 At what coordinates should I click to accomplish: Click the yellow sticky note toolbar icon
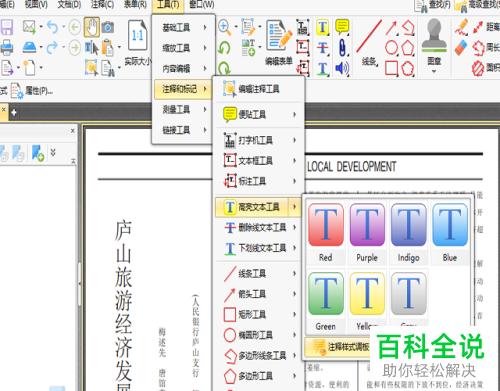pyautogui.click(x=342, y=27)
